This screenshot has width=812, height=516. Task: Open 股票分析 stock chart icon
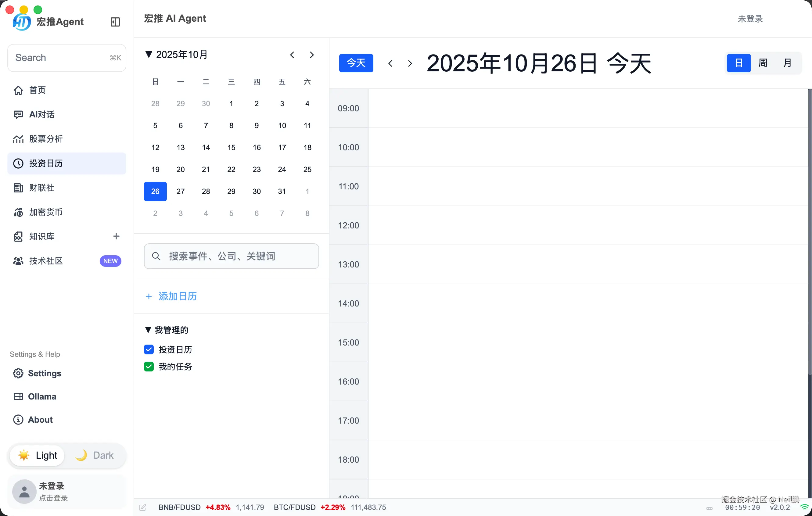tap(18, 139)
